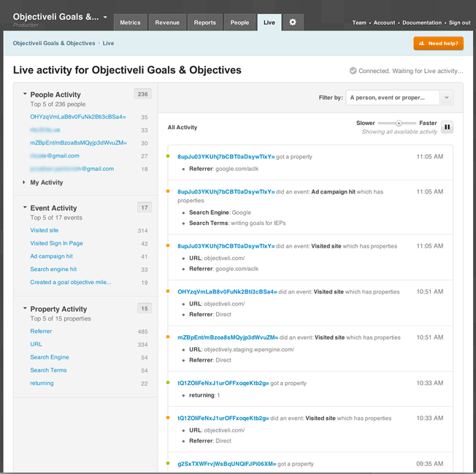Open the gmail.com person with 18 count
476x474 pixels.
(x=72, y=169)
